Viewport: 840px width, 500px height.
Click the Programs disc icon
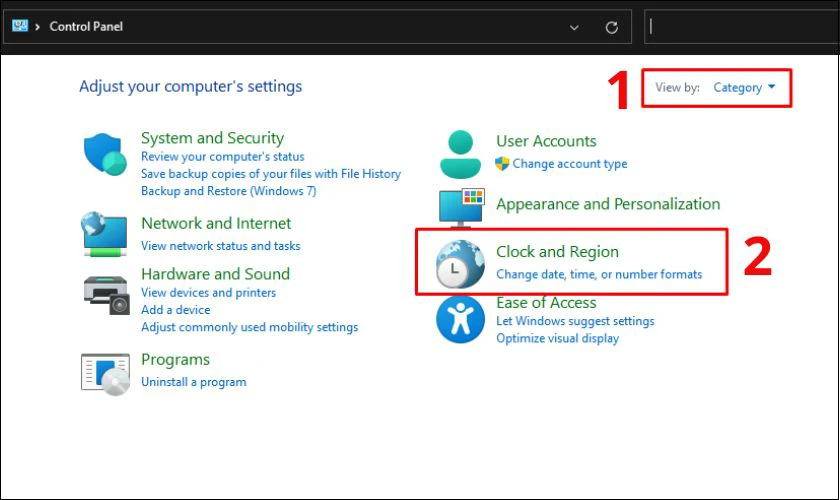click(106, 374)
